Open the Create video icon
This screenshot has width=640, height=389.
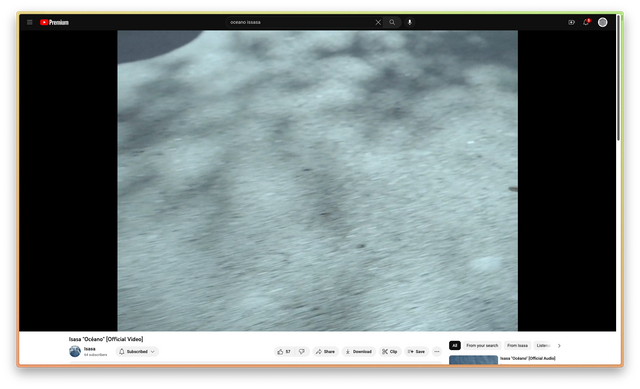click(x=571, y=22)
